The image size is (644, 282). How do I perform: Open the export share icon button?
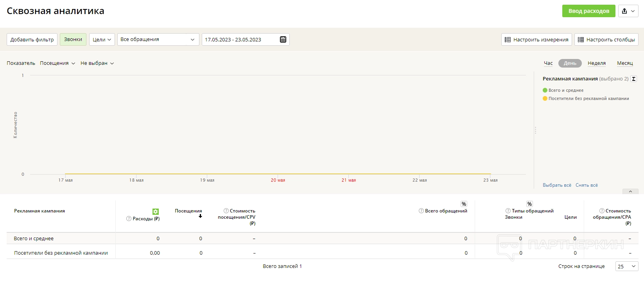tap(628, 11)
